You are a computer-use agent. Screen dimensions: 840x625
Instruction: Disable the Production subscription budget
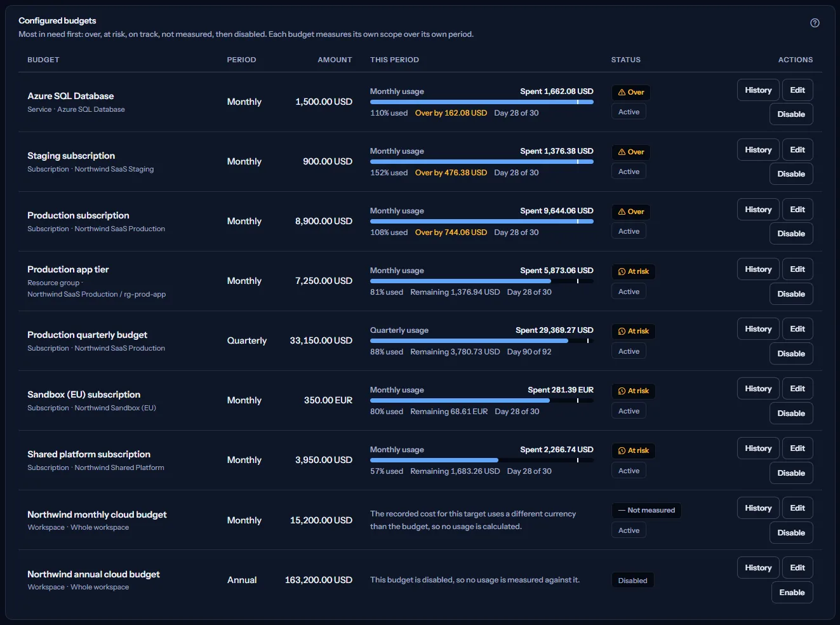coord(791,234)
